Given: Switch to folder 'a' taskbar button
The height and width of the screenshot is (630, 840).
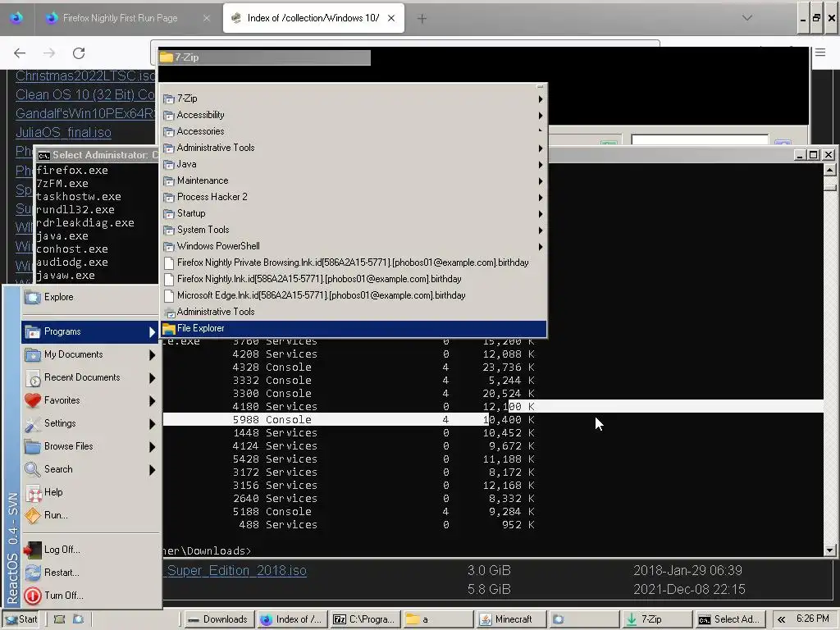Looking at the screenshot, I should [x=438, y=619].
